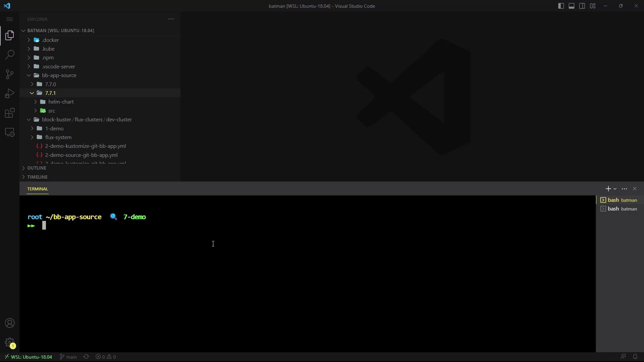The image size is (644, 362).
Task: Open the hamburger application menu
Action: [10, 19]
